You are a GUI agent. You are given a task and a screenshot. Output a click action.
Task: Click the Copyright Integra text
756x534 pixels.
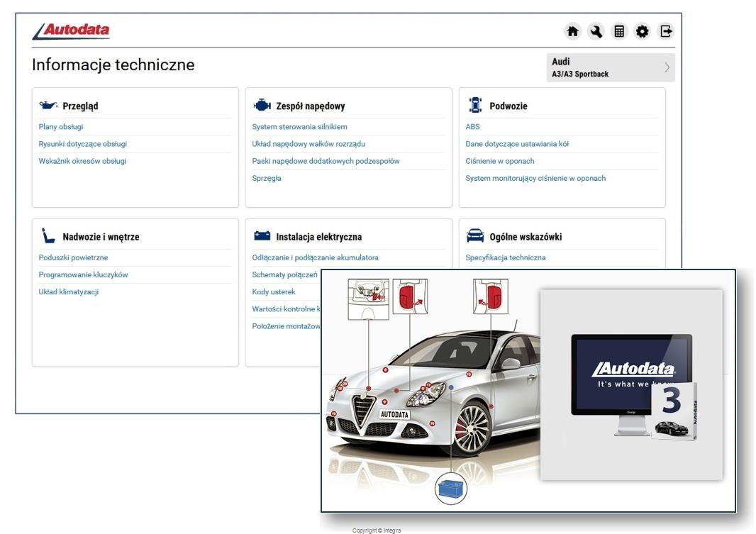click(377, 530)
